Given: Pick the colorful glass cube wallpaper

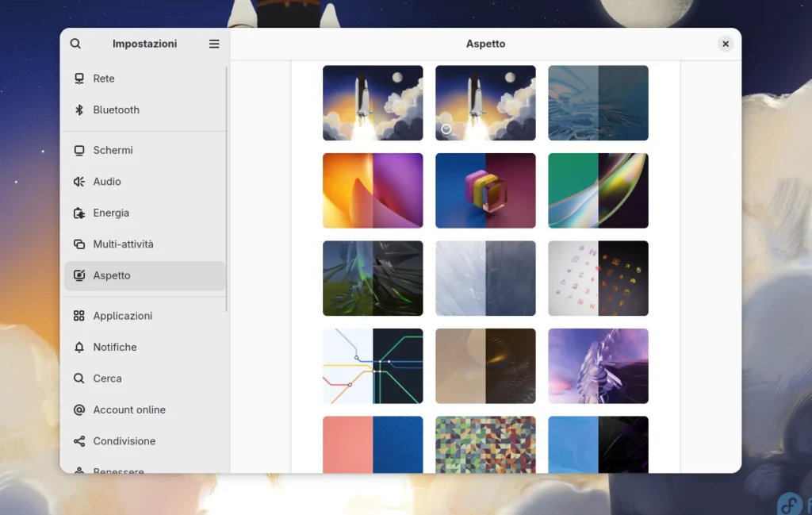Looking at the screenshot, I should (x=485, y=190).
